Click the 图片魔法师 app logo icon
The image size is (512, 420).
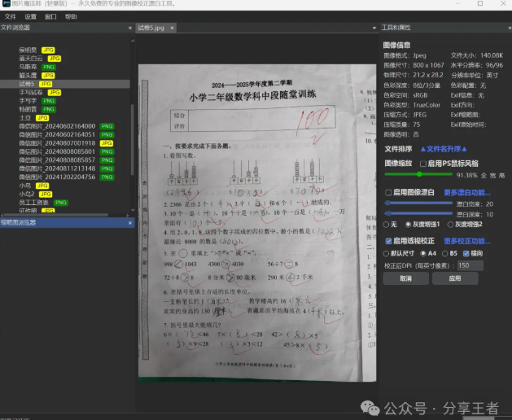pyautogui.click(x=7, y=4)
